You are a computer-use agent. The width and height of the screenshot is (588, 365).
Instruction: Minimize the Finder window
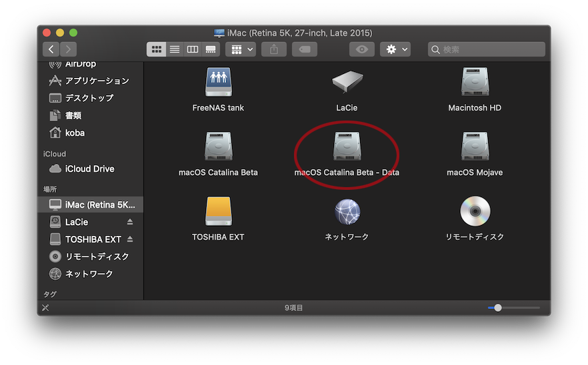pyautogui.click(x=60, y=33)
